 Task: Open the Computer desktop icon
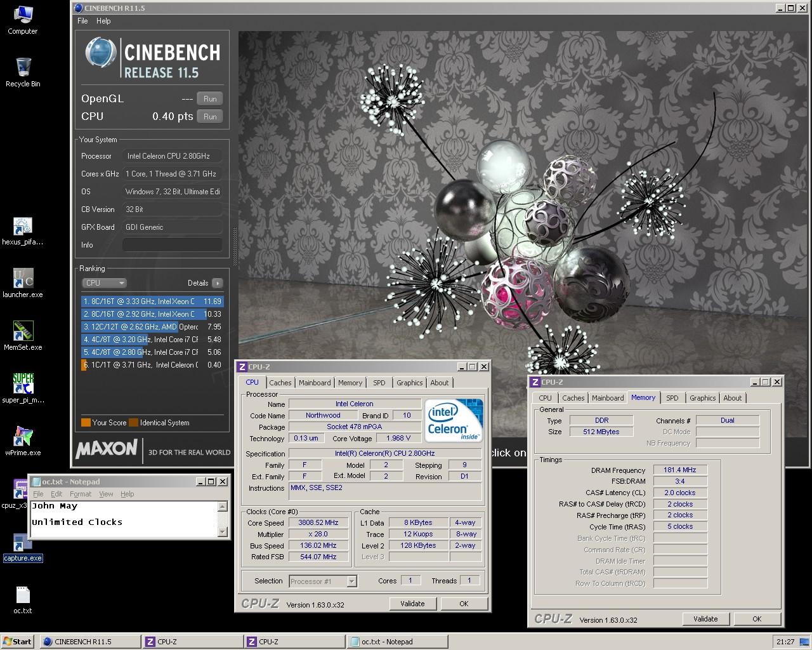pos(23,20)
